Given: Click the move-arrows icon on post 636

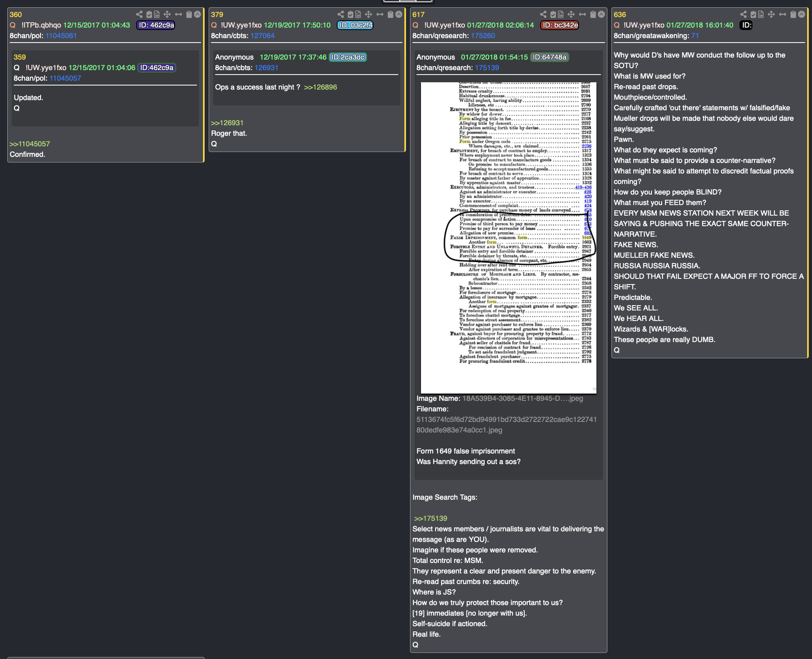Looking at the screenshot, I should 771,14.
